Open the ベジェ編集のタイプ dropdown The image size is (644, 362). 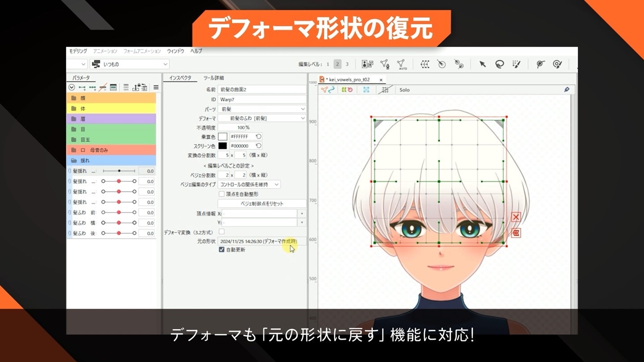click(249, 184)
